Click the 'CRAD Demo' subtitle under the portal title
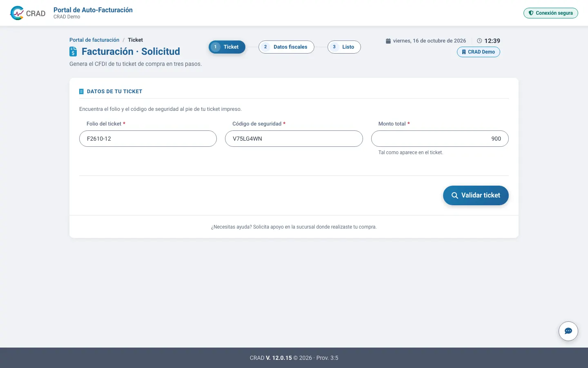 67,17
